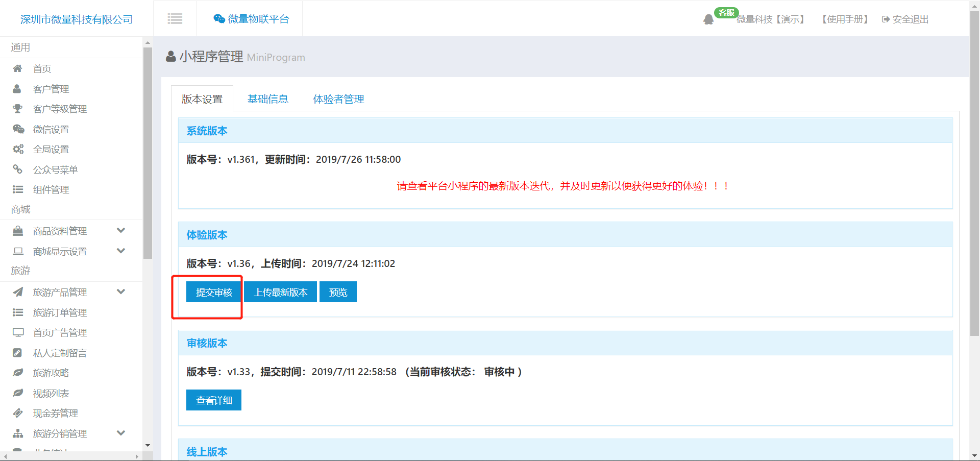Click the main page vertical scrollbar thumb
Image resolution: width=980 pixels, height=461 pixels.
974,174
